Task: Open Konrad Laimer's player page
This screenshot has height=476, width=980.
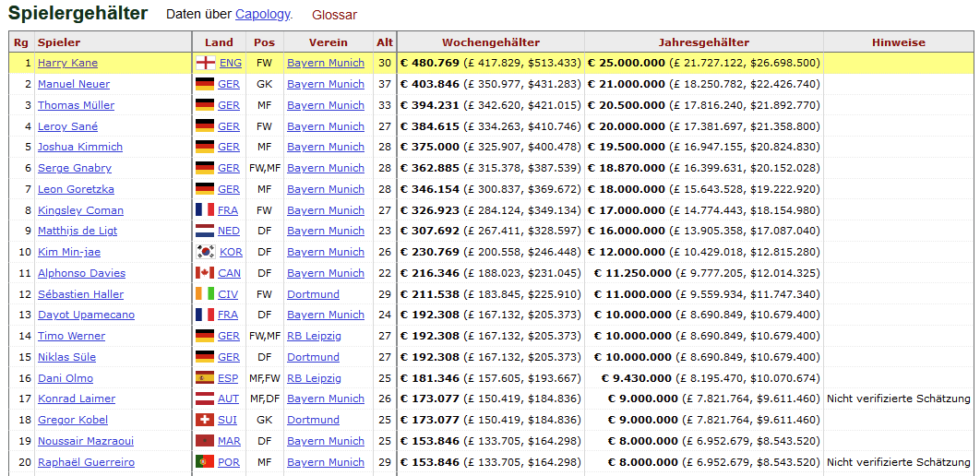Action: point(77,399)
